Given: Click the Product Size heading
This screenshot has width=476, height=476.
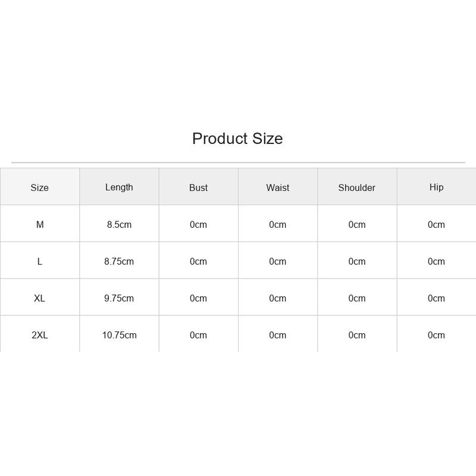Looking at the screenshot, I should [x=237, y=139].
